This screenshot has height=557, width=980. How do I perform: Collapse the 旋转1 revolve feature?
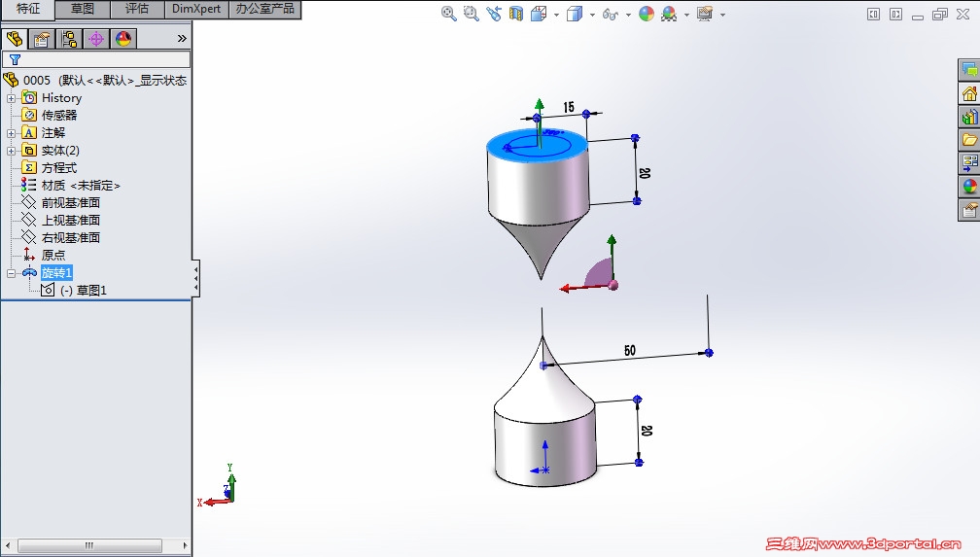pos(12,273)
